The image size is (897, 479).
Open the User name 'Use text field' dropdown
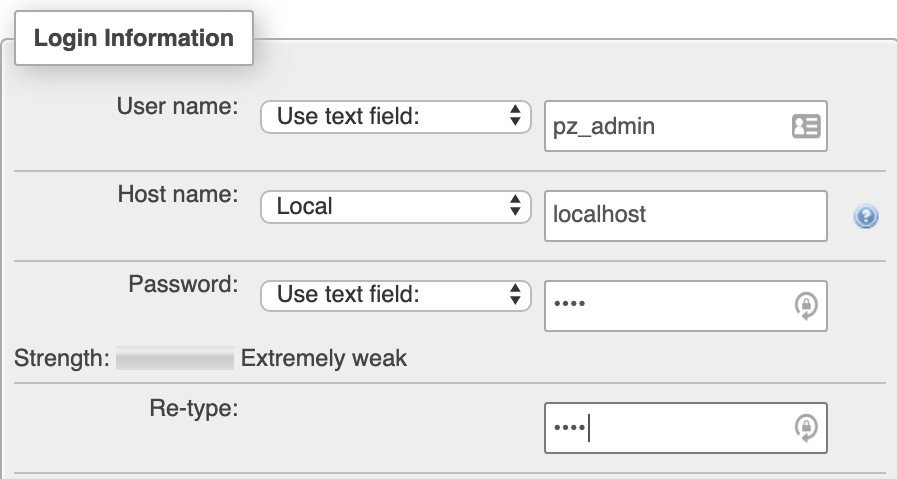click(x=396, y=117)
